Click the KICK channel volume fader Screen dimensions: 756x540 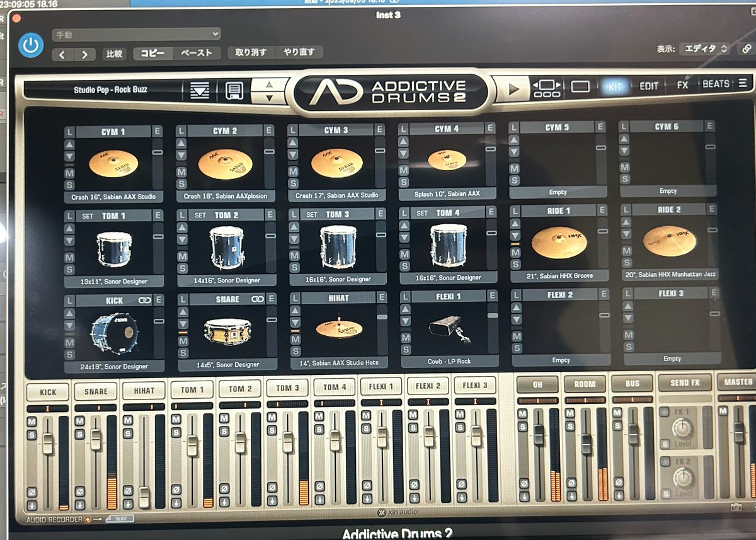point(48,444)
